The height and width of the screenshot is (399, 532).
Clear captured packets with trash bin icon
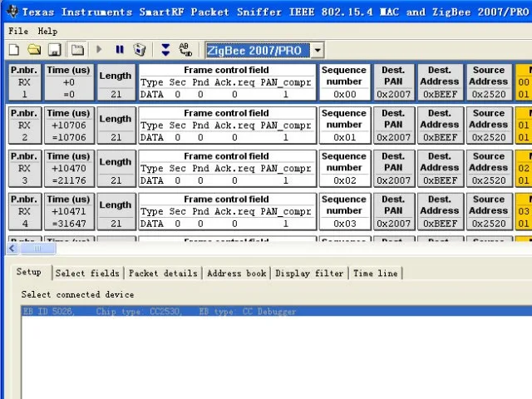[140, 50]
